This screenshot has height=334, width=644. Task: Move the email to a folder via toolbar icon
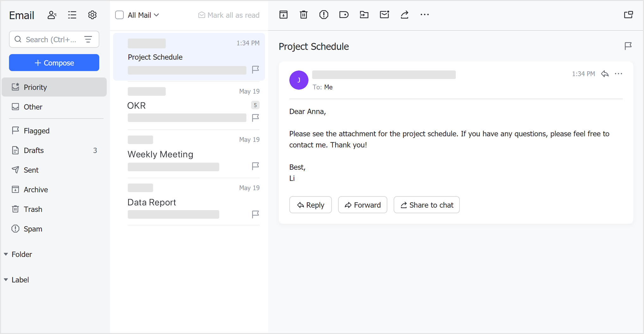pyautogui.click(x=364, y=15)
